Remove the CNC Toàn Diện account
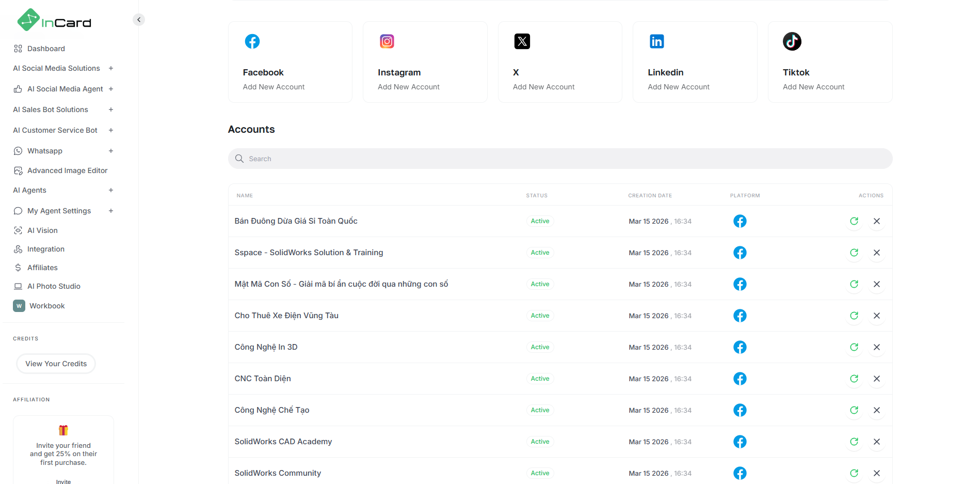Screen dimensions: 980x484 [876, 379]
